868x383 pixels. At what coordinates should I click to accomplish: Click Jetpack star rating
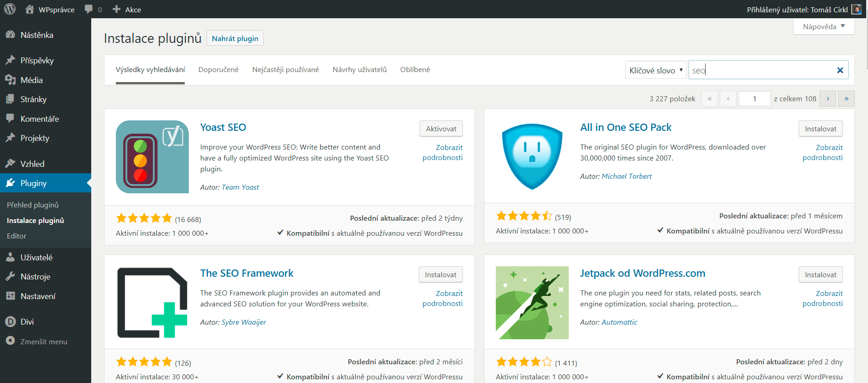pos(524,362)
